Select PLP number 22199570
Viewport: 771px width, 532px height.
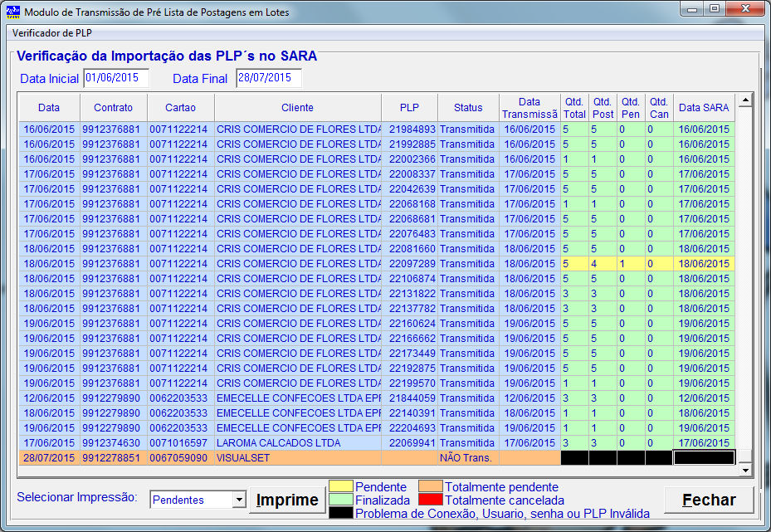click(x=412, y=383)
